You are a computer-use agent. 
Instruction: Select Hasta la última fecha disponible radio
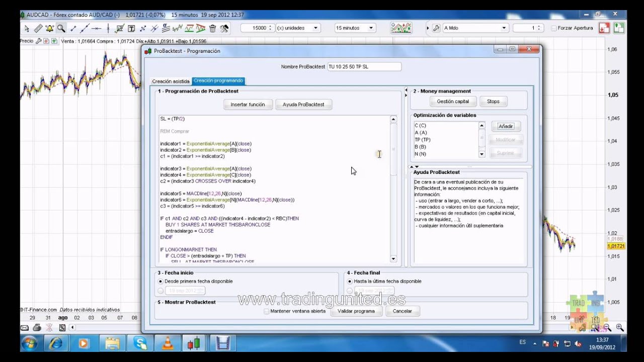350,282
